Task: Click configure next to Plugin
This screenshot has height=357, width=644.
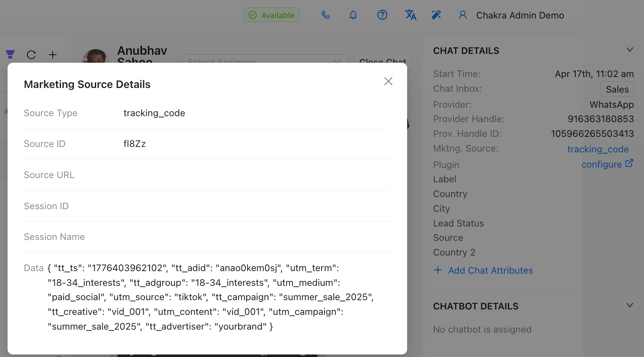Action: [x=601, y=164]
